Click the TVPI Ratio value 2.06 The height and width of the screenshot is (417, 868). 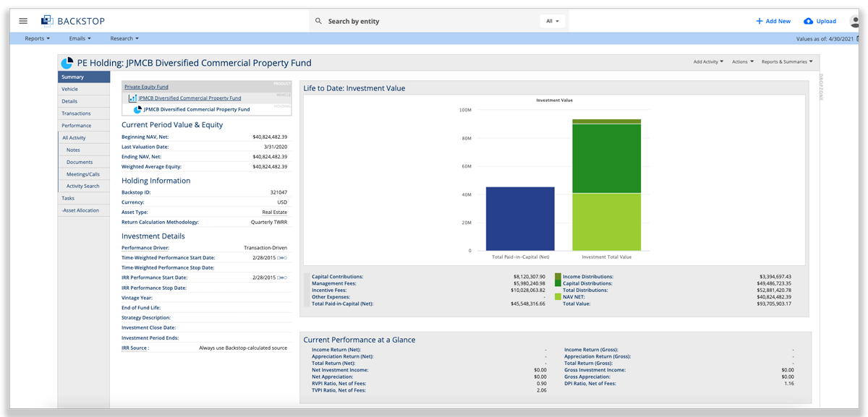[541, 390]
